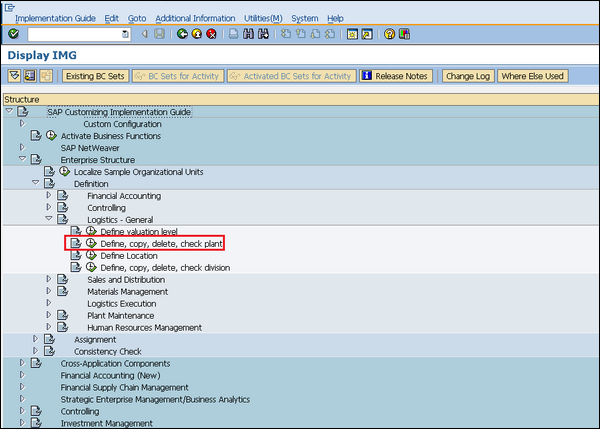Expand the Materials Management tree node

tap(47, 292)
